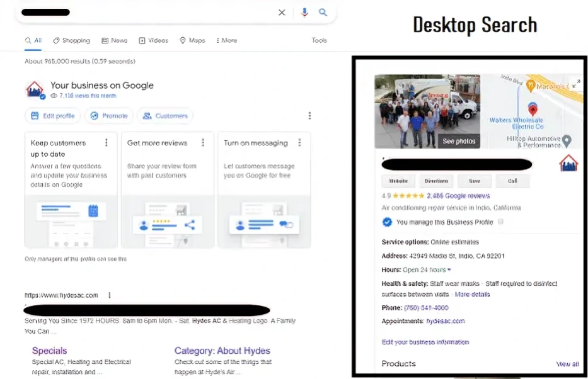Click the address 42949 Madio St, Indio
Image resolution: width=588 pixels, height=379 pixels.
(x=457, y=256)
